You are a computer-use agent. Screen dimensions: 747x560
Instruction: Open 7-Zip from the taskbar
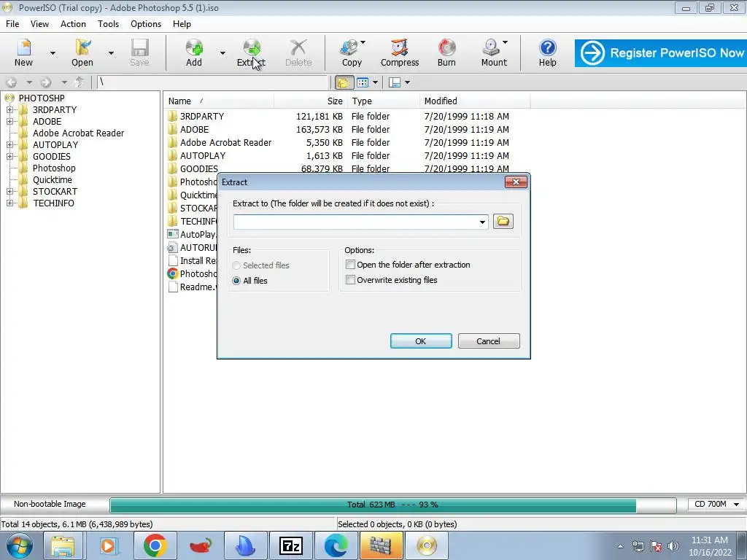290,545
